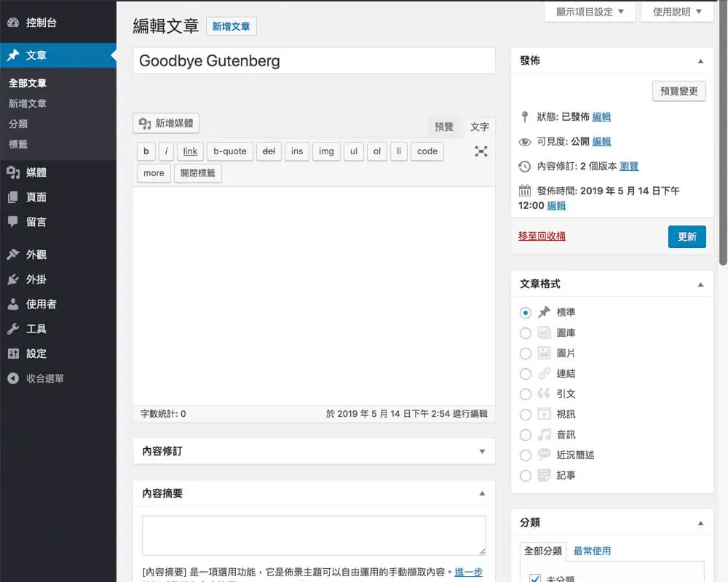
Task: Click the 移至回收桶 trash link
Action: pos(542,236)
